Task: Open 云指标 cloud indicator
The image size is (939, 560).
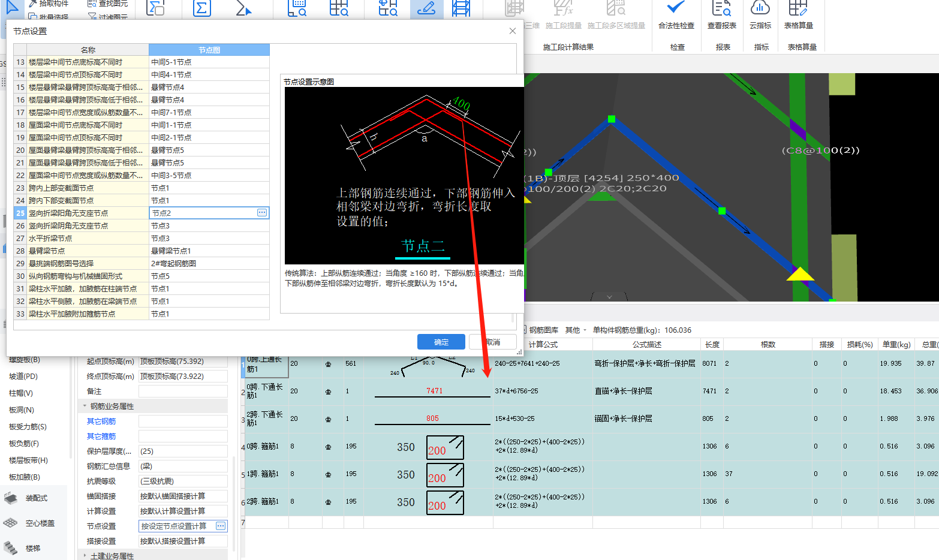Action: 760,15
